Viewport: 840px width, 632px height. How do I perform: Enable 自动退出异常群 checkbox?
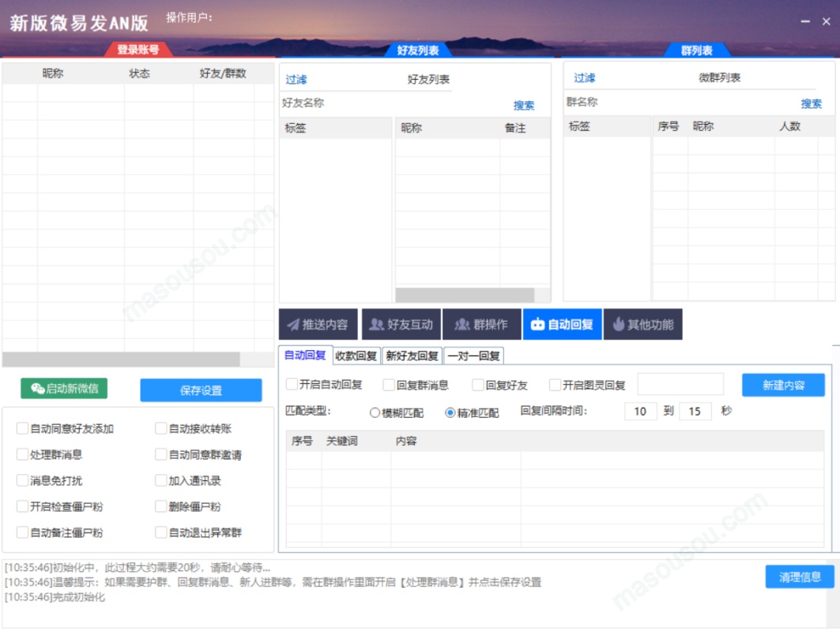[x=160, y=532]
